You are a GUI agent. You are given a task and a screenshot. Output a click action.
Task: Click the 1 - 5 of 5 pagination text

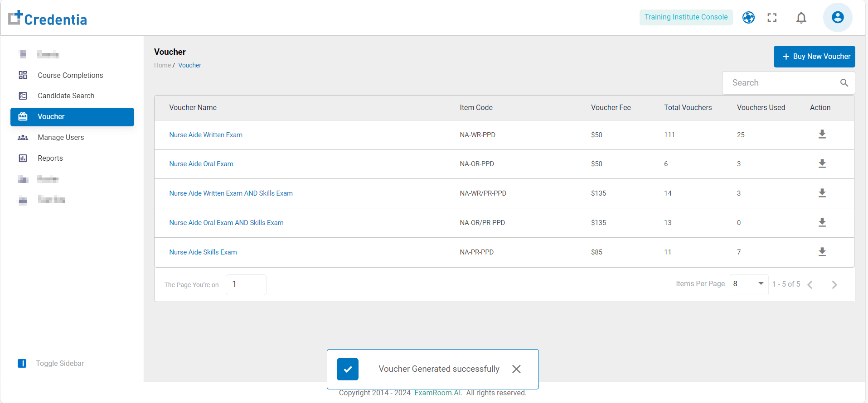pos(786,284)
